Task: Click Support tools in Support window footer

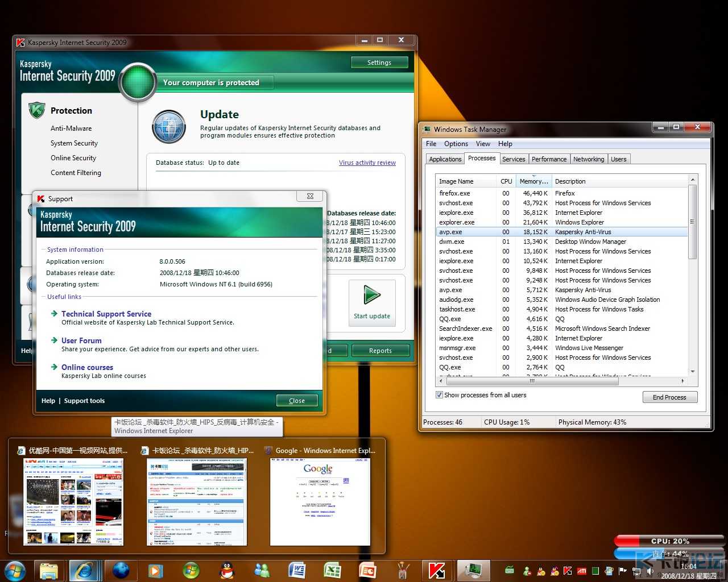Action: tap(84, 401)
